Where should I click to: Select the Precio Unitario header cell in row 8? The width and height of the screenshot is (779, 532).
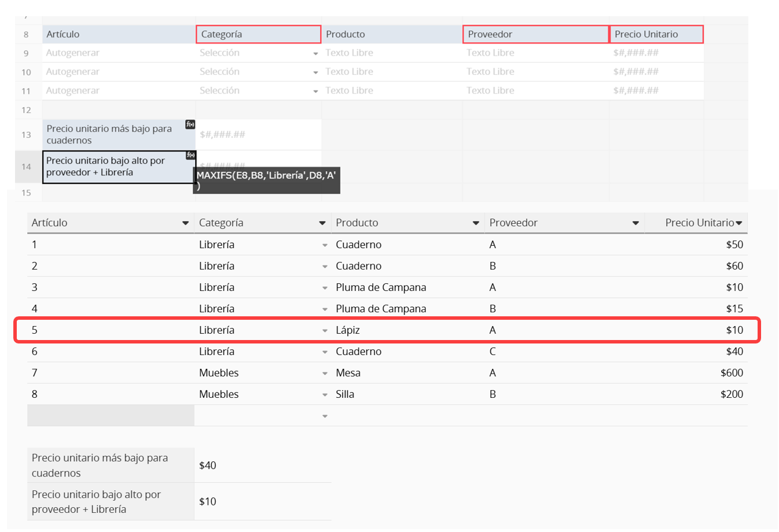coord(656,34)
